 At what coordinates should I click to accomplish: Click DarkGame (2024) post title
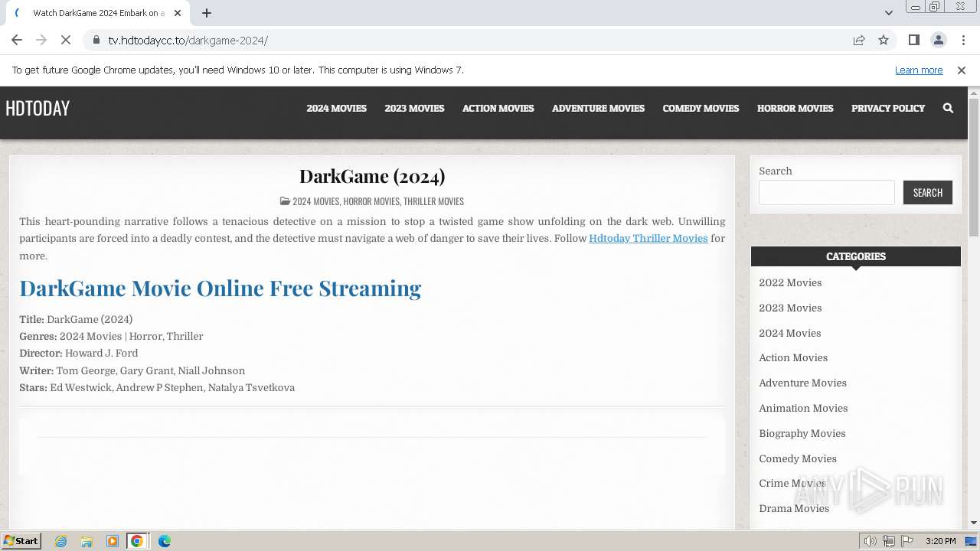[x=372, y=176]
